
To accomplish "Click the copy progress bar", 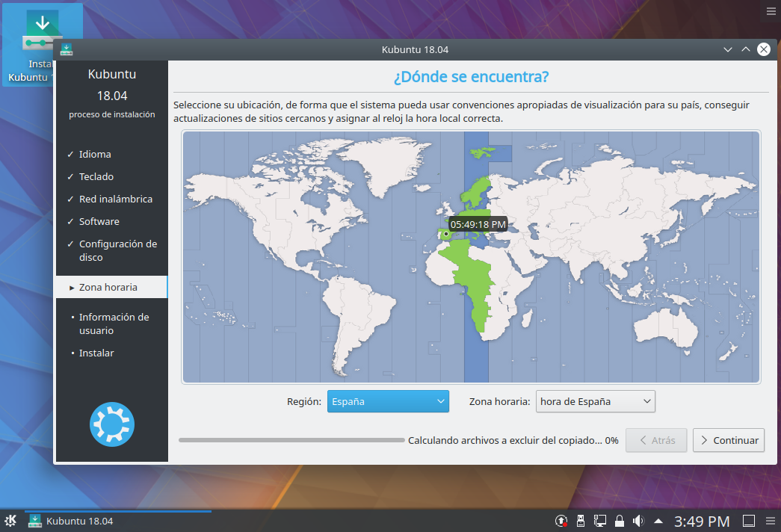I will (x=291, y=440).
